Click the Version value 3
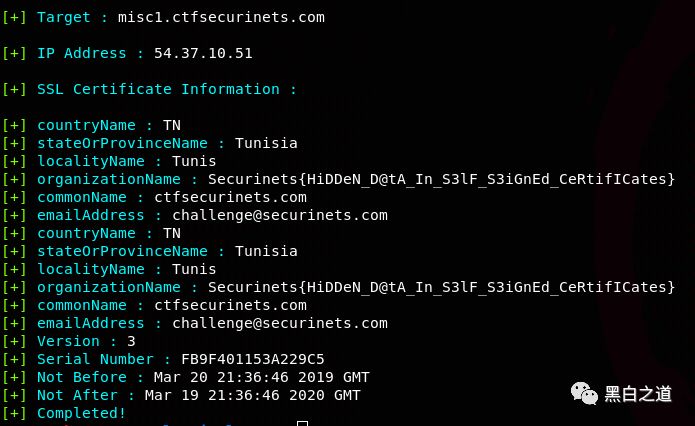This screenshot has width=695, height=426. pos(131,341)
